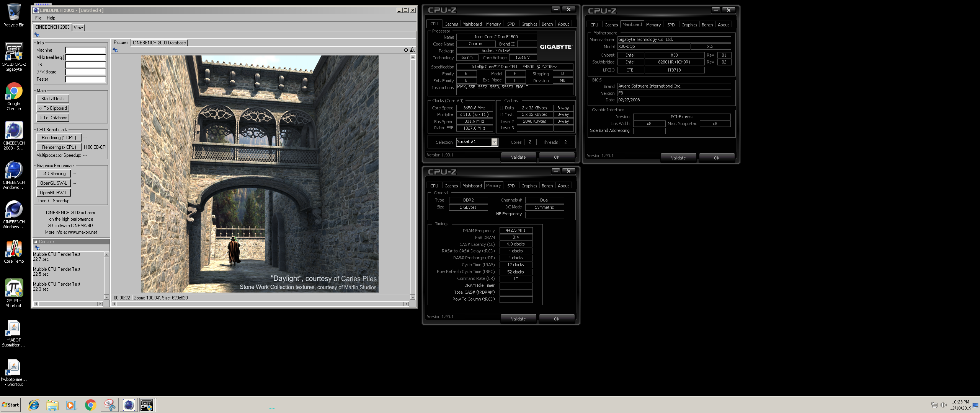The image size is (980, 413).
Task: Run Rendering (x CPU) benchmark
Action: pyautogui.click(x=59, y=147)
